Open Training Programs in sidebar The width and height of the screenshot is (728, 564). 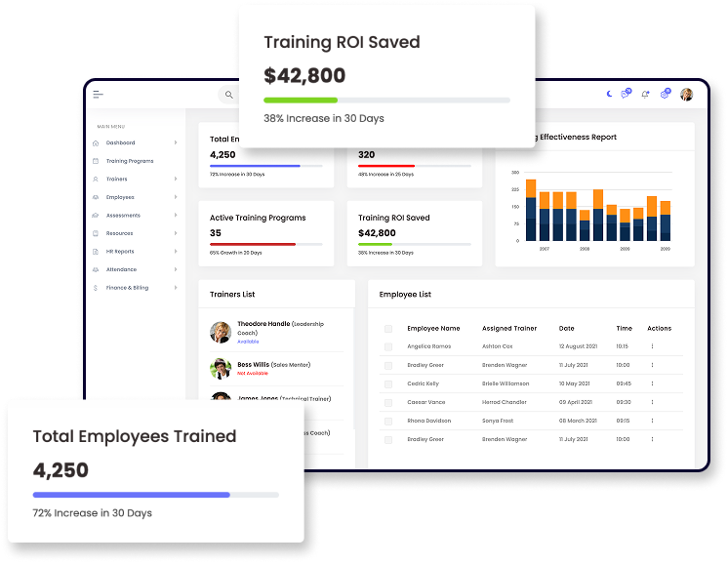click(129, 161)
